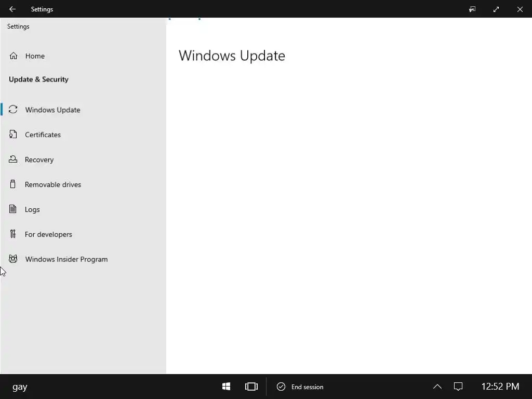Click the Settings label below title bar
The width and height of the screenshot is (532, 399).
click(18, 26)
